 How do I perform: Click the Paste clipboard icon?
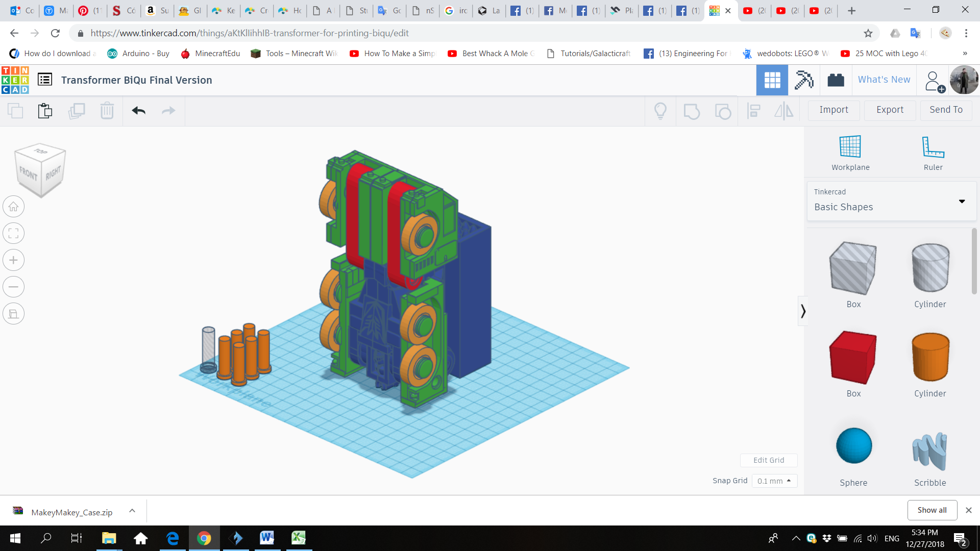click(45, 111)
